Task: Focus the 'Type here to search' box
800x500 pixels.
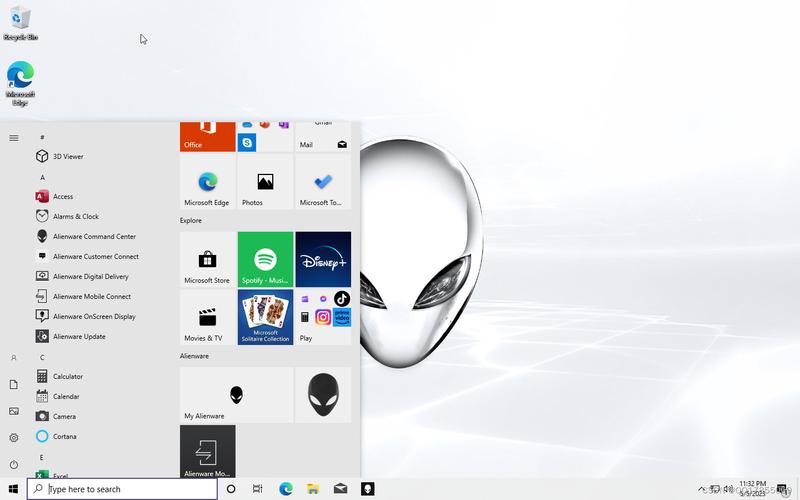Action: 122,489
